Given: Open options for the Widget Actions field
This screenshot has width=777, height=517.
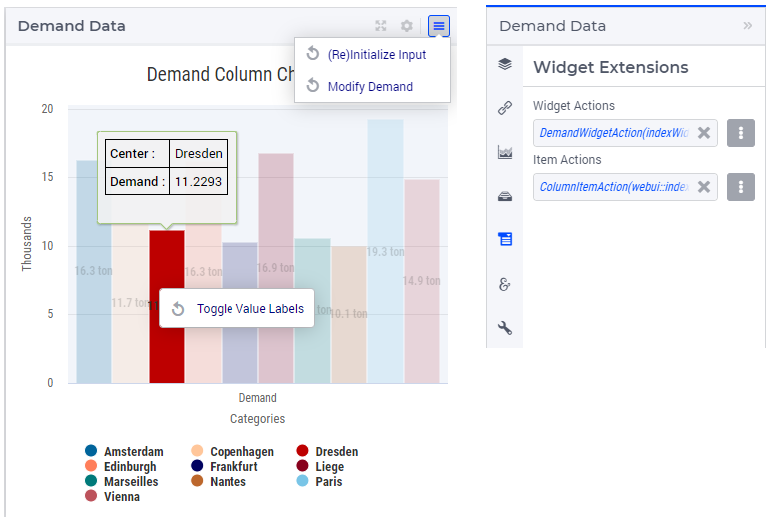Looking at the screenshot, I should point(740,133).
